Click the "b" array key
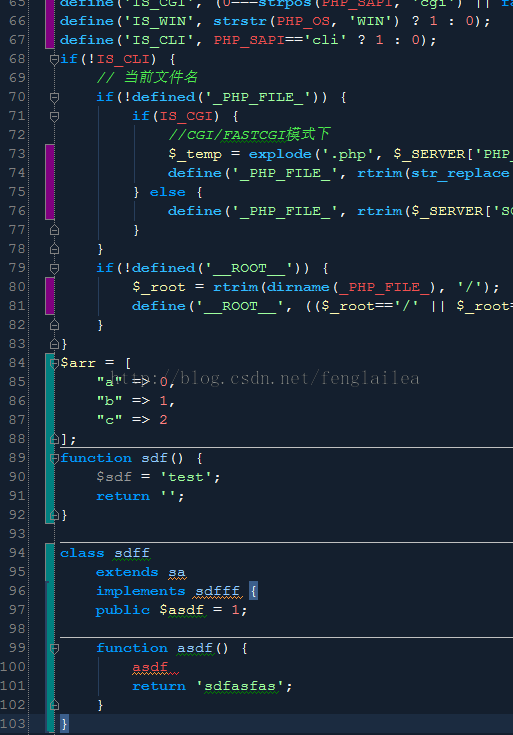The height and width of the screenshot is (735, 513). tap(110, 401)
